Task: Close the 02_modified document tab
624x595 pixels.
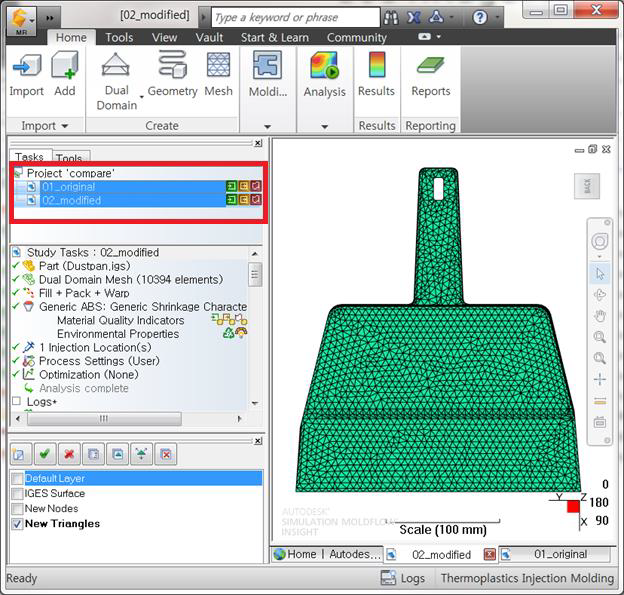Action: 489,554
